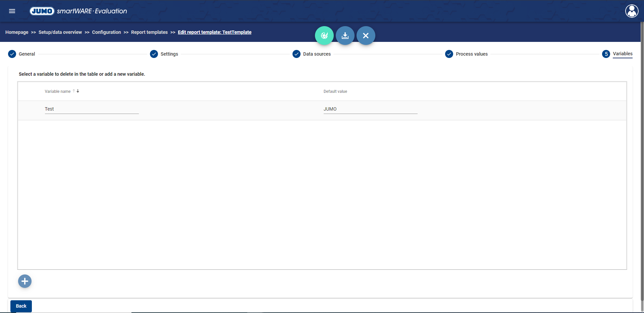The image size is (644, 313).
Task: Edit the JUMO default value field
Action: tap(370, 109)
